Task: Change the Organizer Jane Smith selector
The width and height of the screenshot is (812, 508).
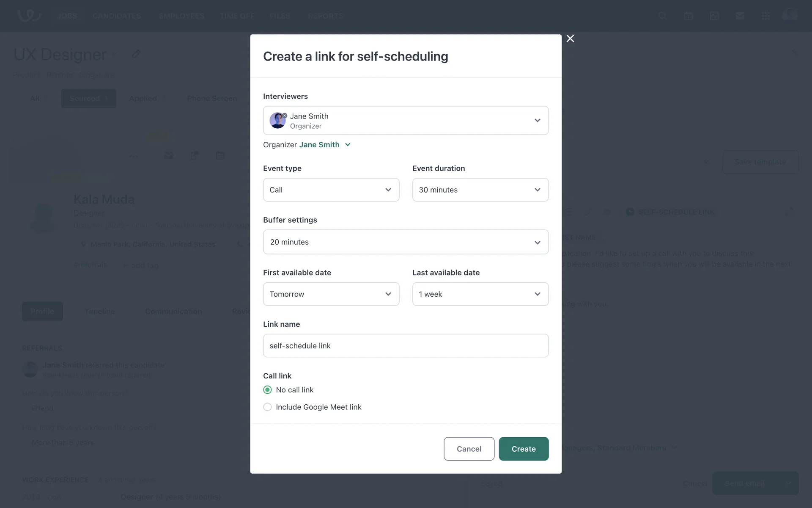Action: click(324, 145)
